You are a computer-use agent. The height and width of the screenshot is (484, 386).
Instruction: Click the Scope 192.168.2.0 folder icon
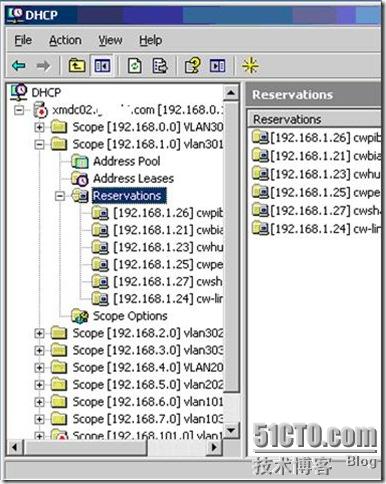coord(59,333)
